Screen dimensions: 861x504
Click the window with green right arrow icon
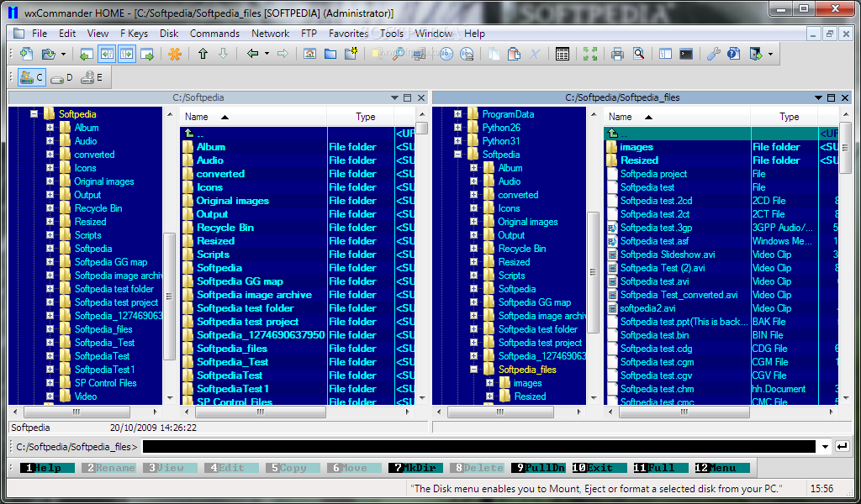coord(146,54)
